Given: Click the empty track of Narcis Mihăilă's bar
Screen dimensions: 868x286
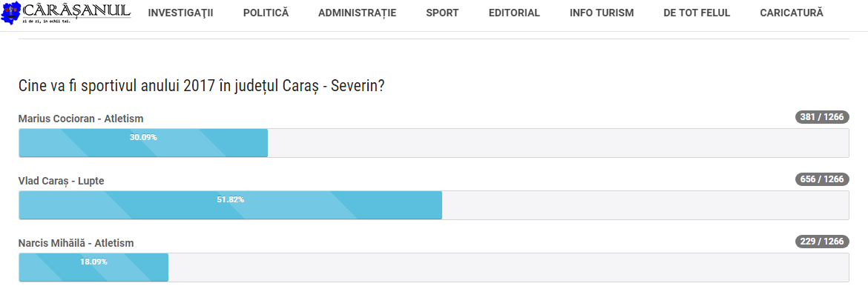Looking at the screenshot, I should coord(509,267).
